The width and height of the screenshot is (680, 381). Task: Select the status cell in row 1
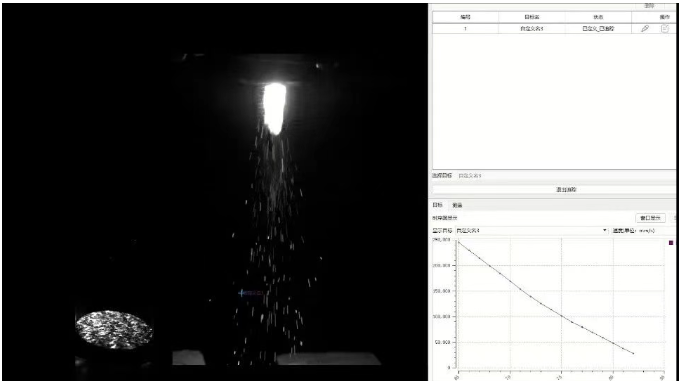[x=598, y=29]
